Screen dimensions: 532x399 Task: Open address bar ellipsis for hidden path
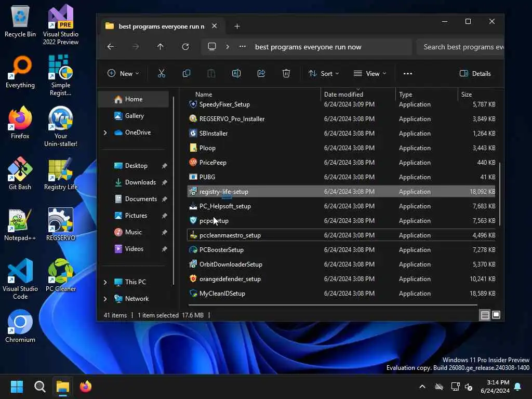point(242,46)
